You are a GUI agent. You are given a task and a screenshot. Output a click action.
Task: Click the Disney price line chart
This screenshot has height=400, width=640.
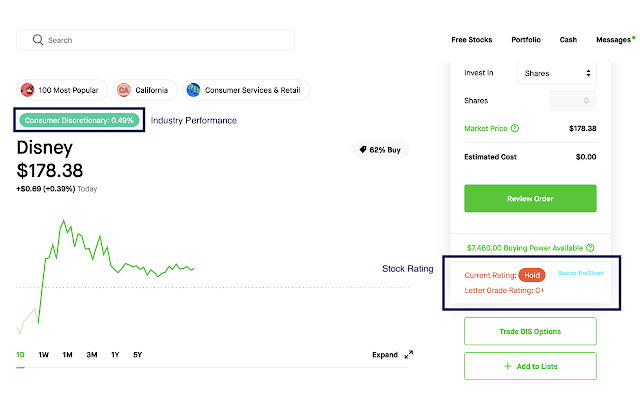(105, 277)
